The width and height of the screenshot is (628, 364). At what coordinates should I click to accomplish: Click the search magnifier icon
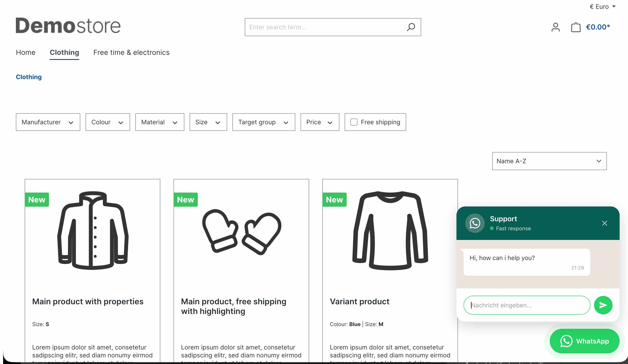coord(411,27)
